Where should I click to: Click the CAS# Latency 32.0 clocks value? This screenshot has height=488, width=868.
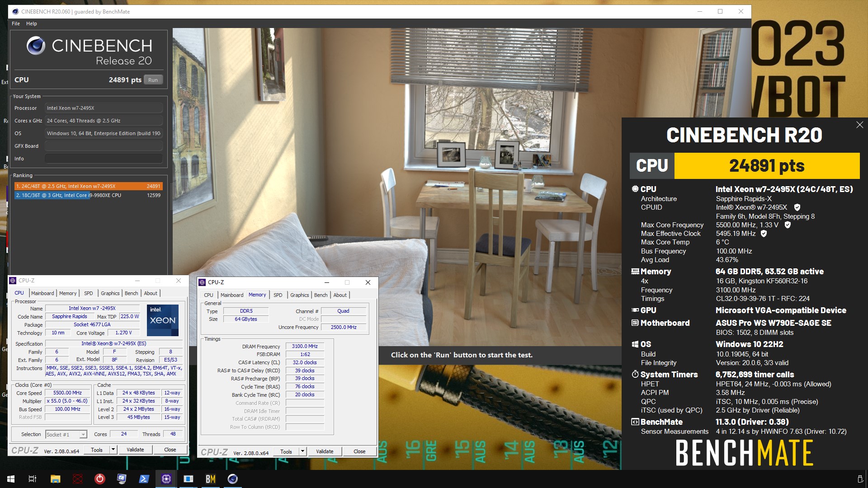click(305, 362)
